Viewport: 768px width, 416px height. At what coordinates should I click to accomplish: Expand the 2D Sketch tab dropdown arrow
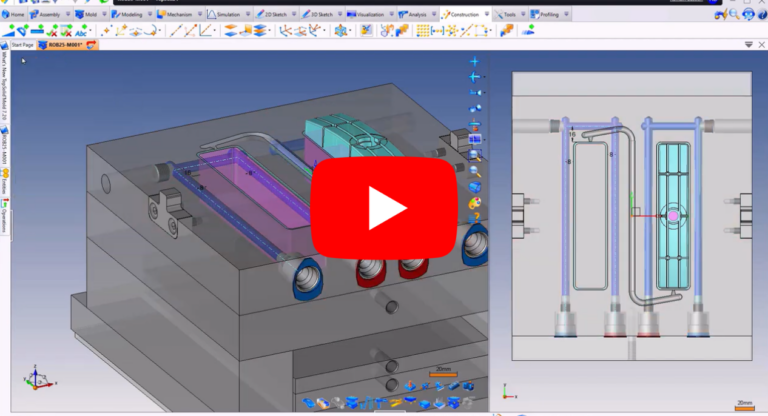(x=294, y=15)
